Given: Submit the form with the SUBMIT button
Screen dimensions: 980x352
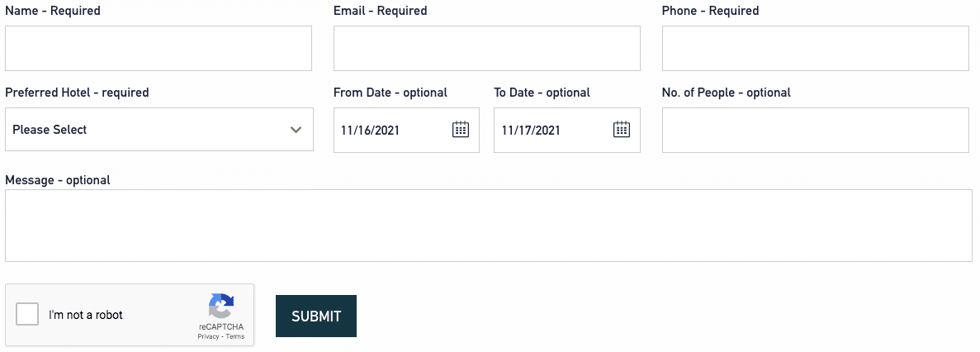Looking at the screenshot, I should (x=316, y=316).
